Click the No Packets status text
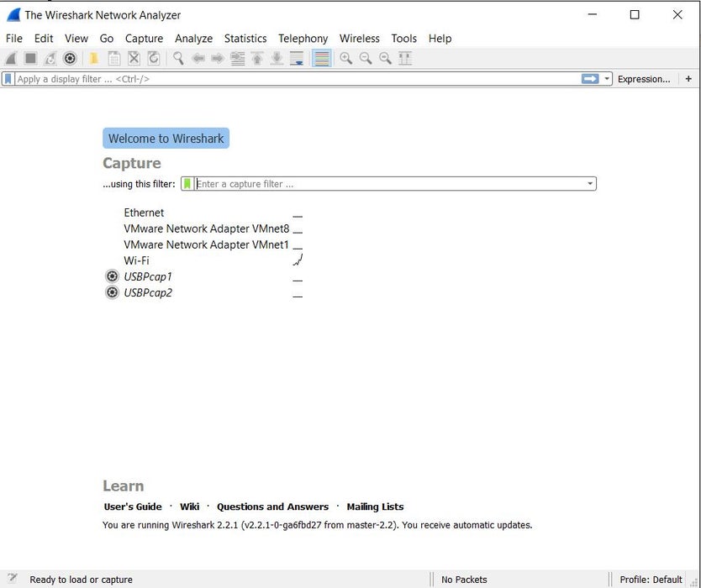Viewport: 701px width, 588px height. point(464,580)
